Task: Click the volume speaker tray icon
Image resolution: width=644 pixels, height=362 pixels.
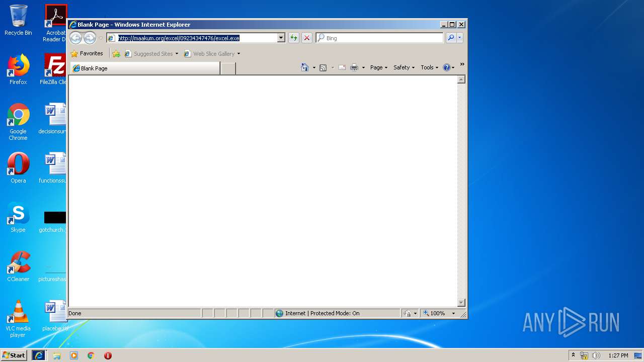Action: 596,355
